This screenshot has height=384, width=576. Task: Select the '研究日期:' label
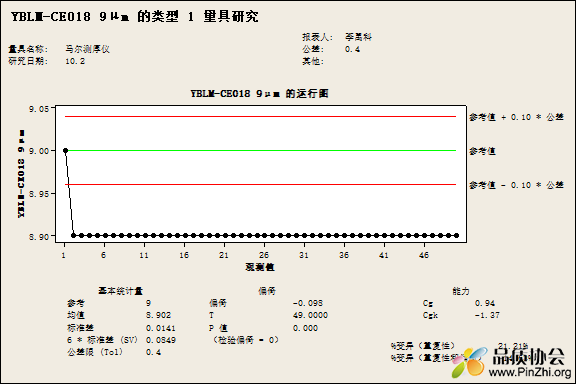pos(28,61)
